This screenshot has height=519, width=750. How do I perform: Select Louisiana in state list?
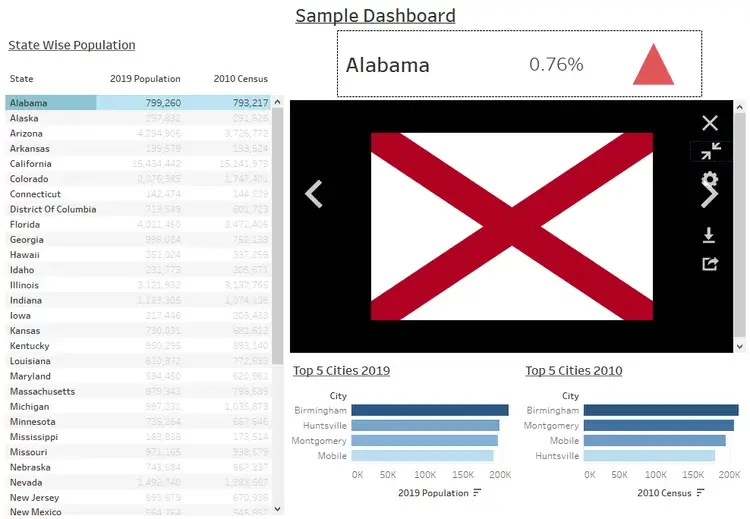tap(30, 361)
